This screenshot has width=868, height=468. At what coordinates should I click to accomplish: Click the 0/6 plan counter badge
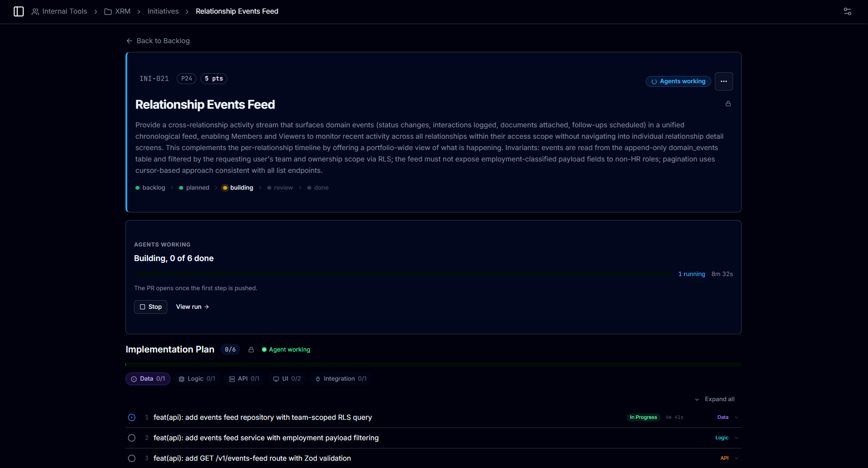tap(230, 350)
